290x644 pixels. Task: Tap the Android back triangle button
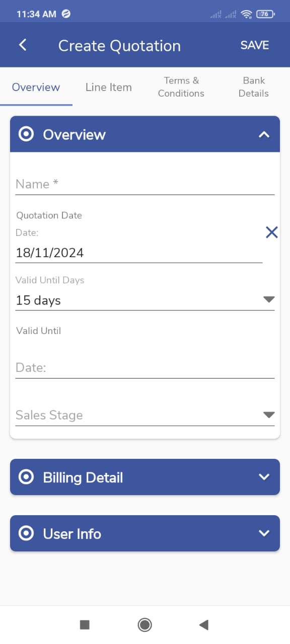pos(204,625)
